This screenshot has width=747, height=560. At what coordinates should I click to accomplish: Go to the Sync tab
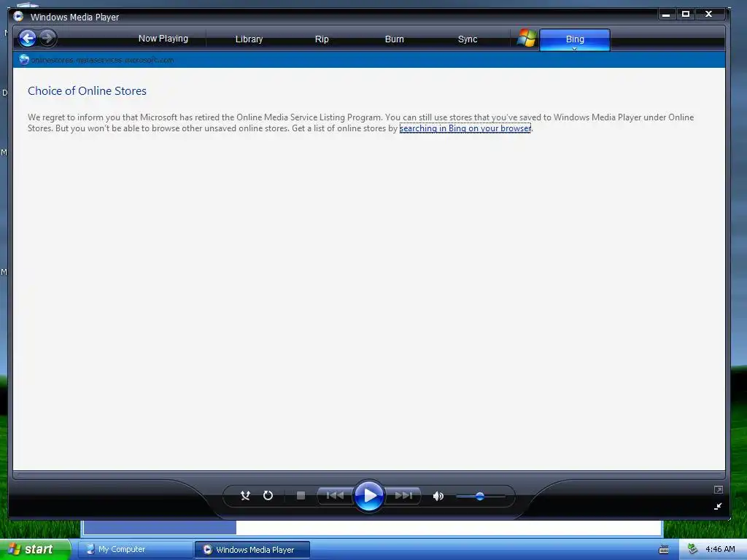(468, 39)
